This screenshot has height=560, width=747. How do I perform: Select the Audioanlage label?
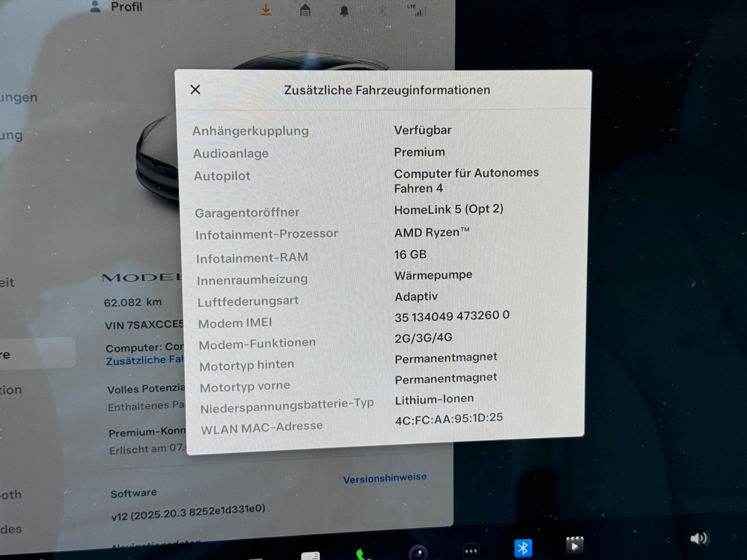231,153
